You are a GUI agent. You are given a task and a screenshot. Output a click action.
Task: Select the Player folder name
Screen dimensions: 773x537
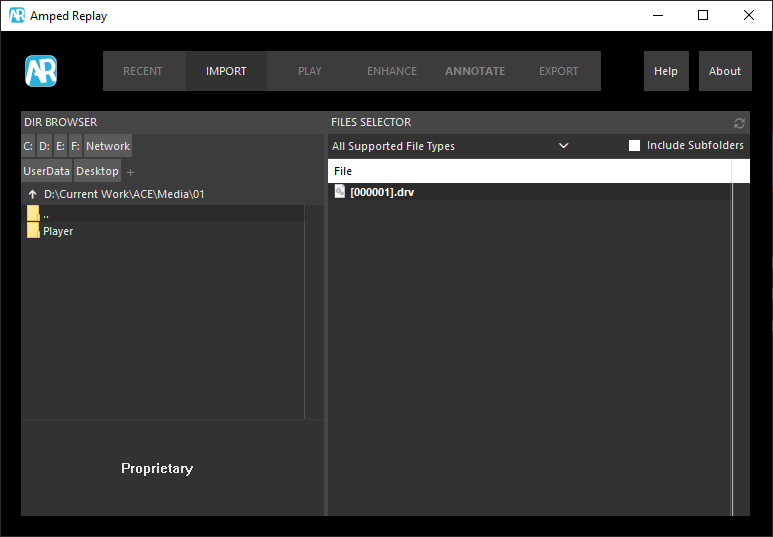pyautogui.click(x=58, y=231)
